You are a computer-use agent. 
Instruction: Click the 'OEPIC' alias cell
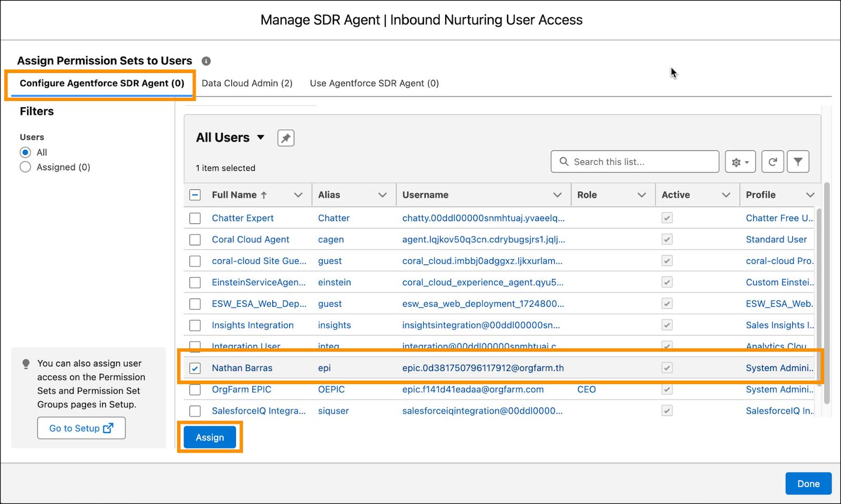(331, 389)
